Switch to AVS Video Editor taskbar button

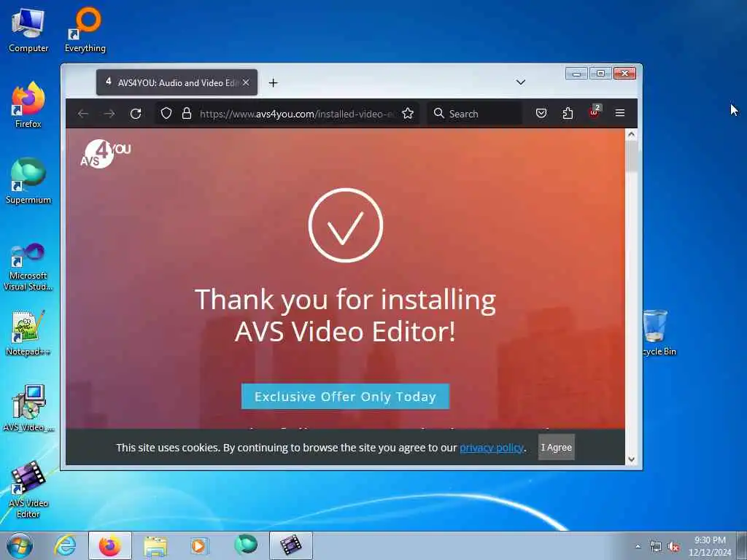(291, 545)
